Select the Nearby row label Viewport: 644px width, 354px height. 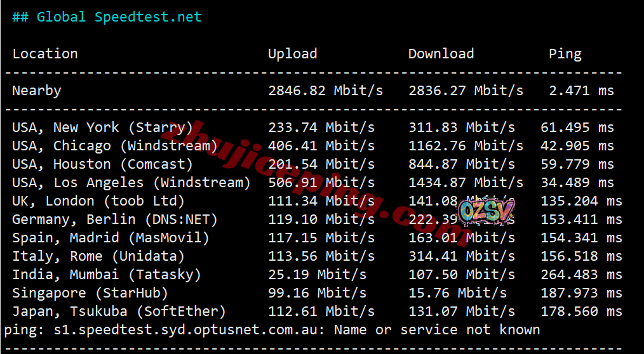tap(37, 91)
